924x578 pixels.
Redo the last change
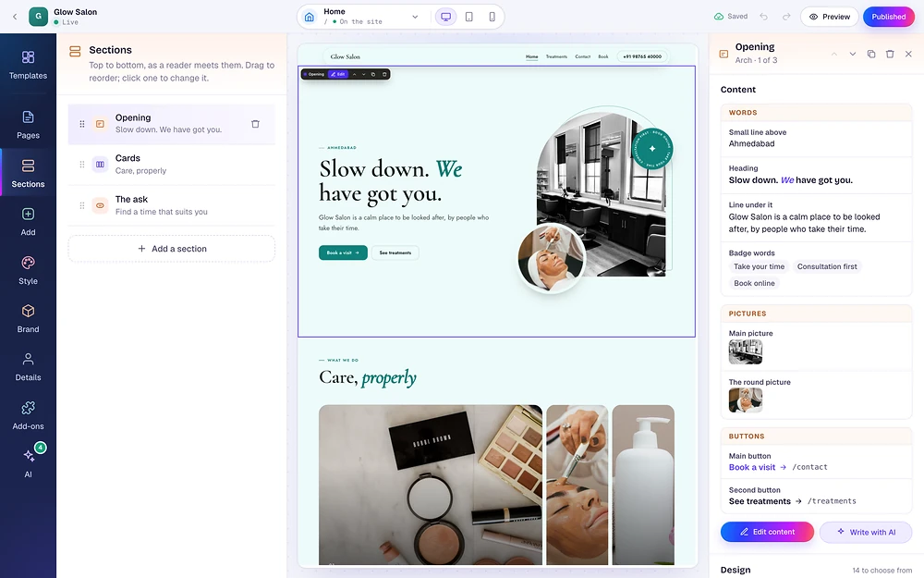786,17
